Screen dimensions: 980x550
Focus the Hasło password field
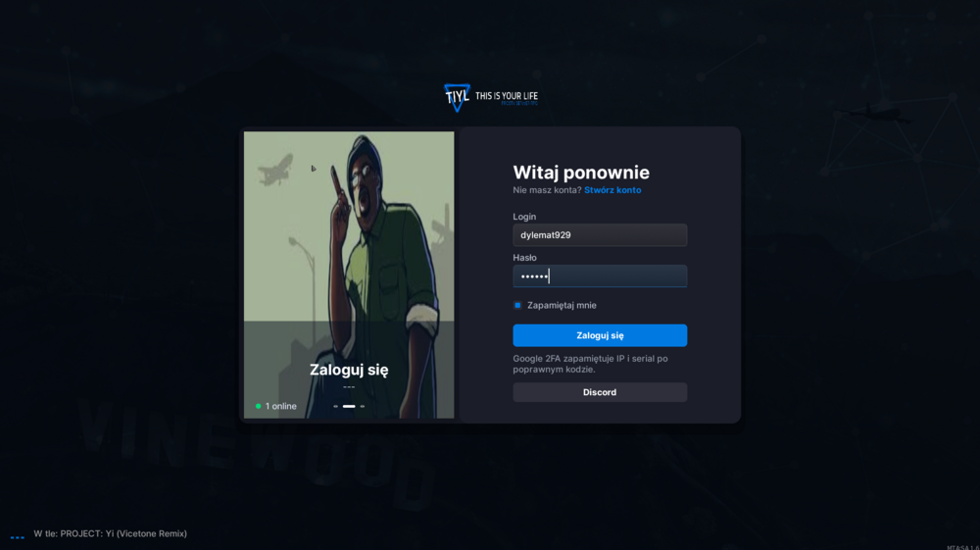click(600, 276)
